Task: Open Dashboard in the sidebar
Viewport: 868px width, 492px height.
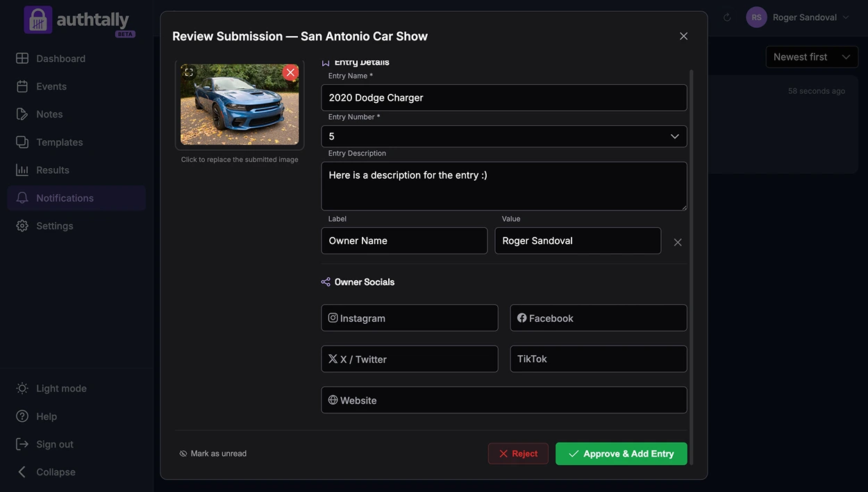Action: point(76,58)
